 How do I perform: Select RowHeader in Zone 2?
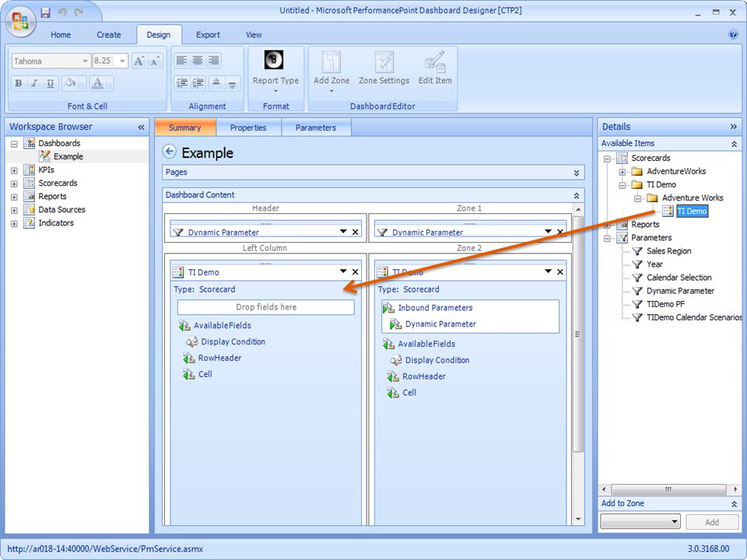pos(424,376)
